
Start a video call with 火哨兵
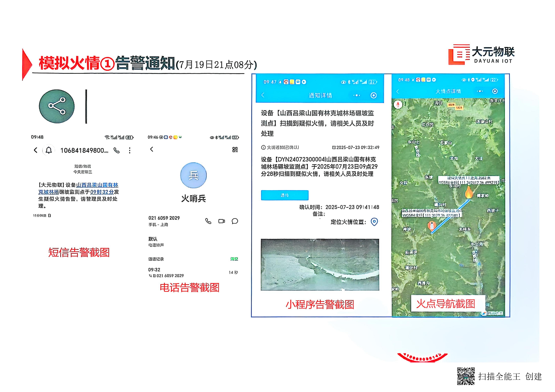(221, 221)
